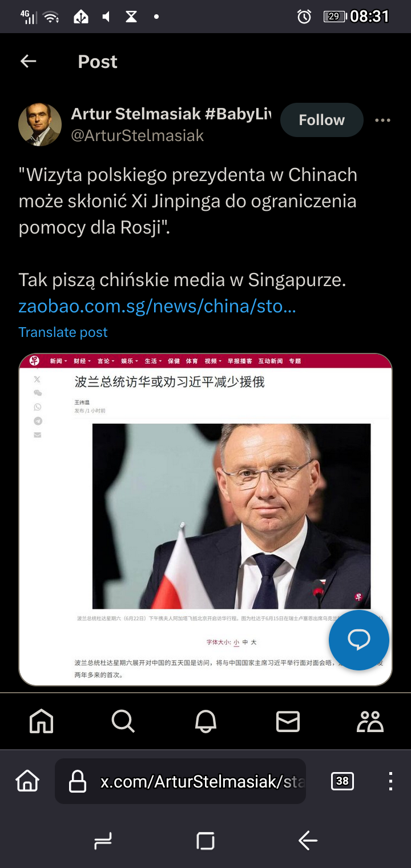Open the X Home tab

(x=41, y=721)
